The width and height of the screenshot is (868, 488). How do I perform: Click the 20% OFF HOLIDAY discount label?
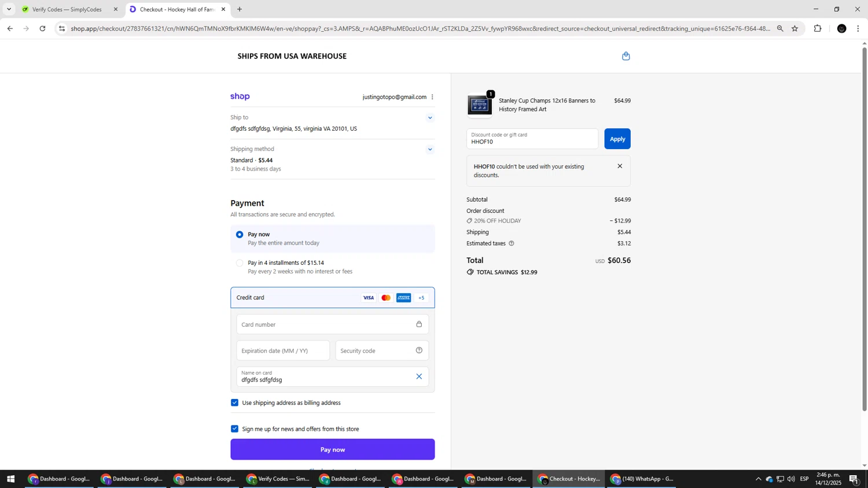[498, 221]
